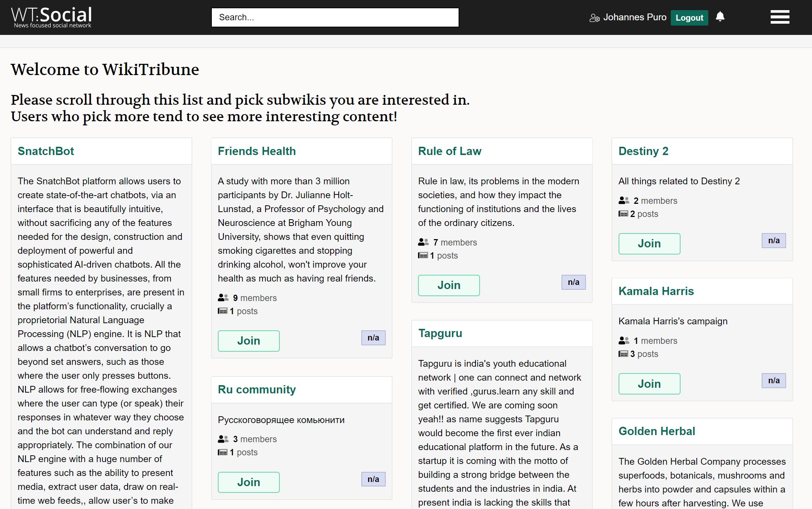Click the 'Русскоговорящее комьюнити' description
812x509 pixels.
281,420
